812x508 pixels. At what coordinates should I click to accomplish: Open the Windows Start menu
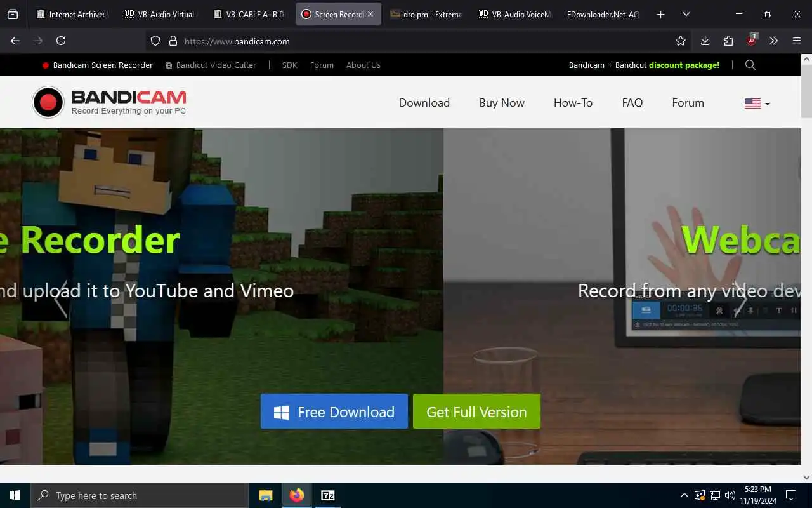[15, 495]
